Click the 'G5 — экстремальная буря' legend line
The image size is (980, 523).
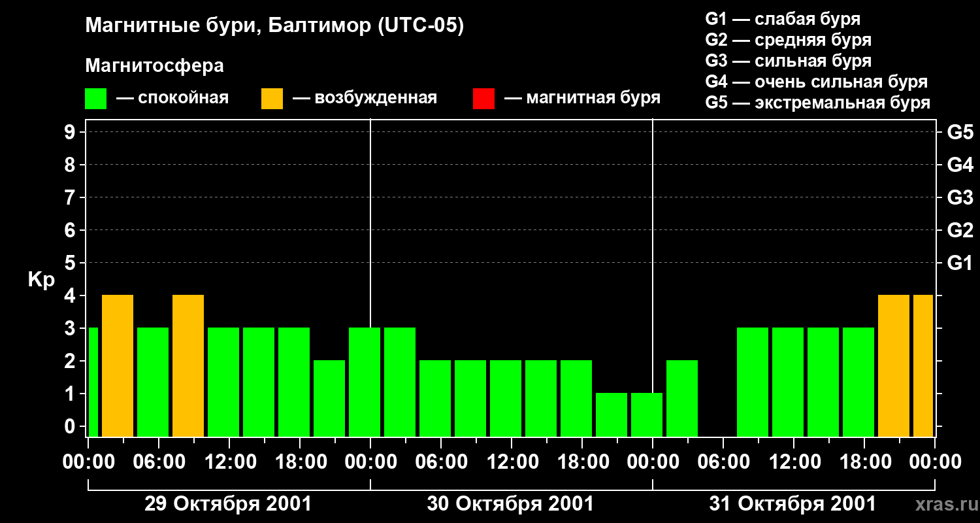(x=818, y=103)
